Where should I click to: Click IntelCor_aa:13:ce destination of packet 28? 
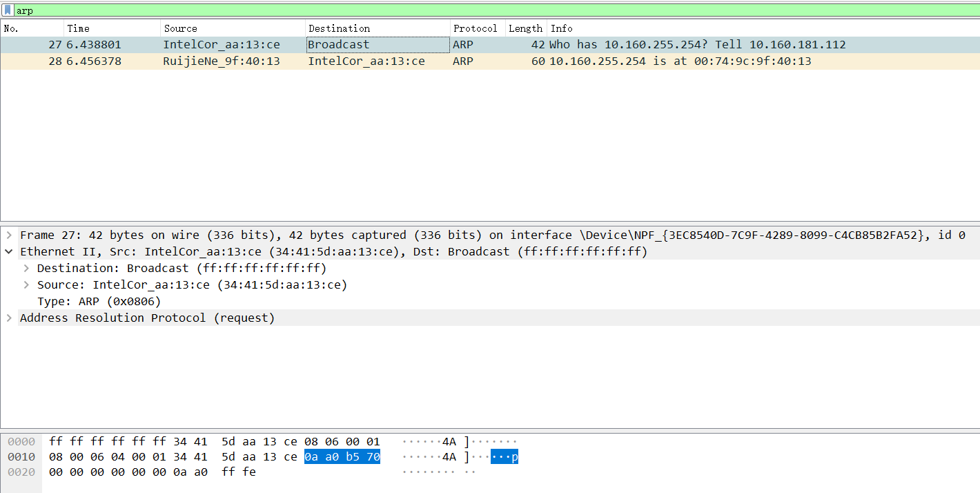pyautogui.click(x=366, y=61)
